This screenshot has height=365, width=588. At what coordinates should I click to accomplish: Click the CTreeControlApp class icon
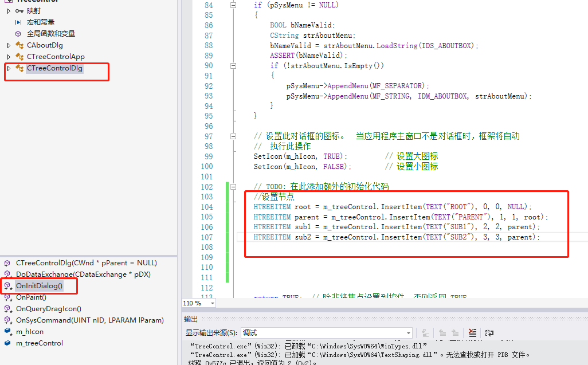(19, 57)
